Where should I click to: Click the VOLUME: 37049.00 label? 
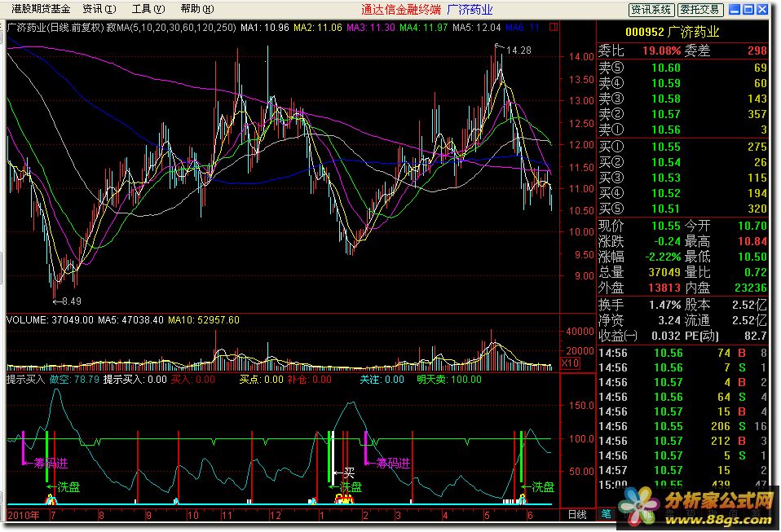point(50,320)
